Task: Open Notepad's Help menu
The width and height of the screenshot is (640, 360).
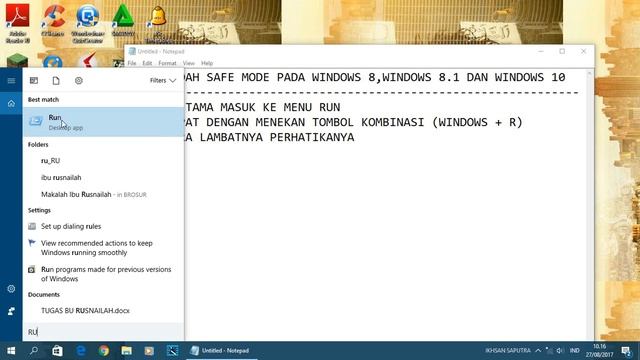Action: [207, 63]
